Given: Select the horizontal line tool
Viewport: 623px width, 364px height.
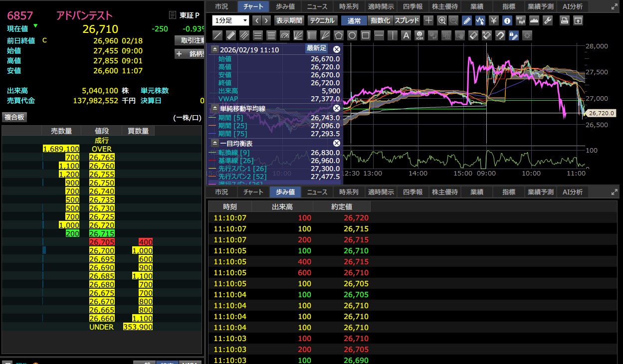Looking at the screenshot, I should pos(379,35).
